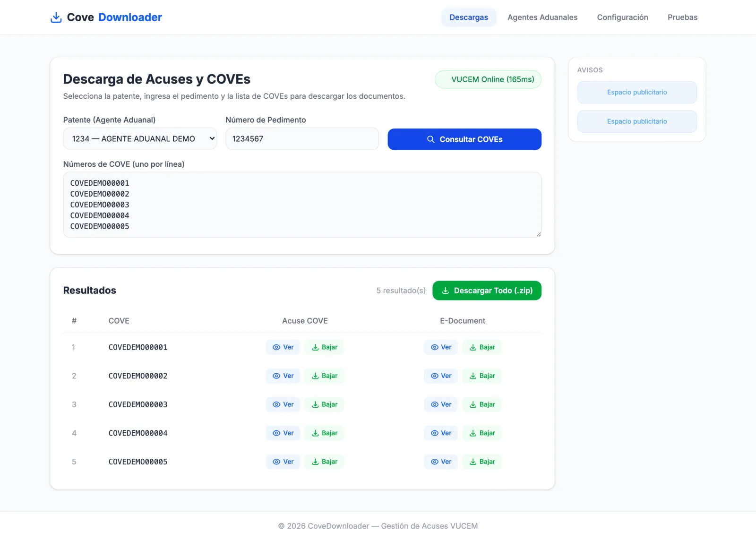Click the VUCEM Online status badge
Viewport: 756px width, 540px height.
tap(488, 79)
